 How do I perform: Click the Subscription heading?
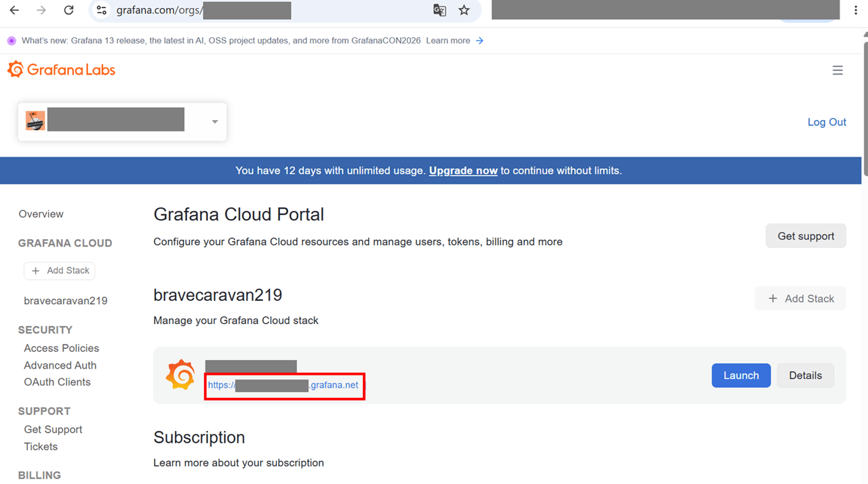(x=199, y=438)
